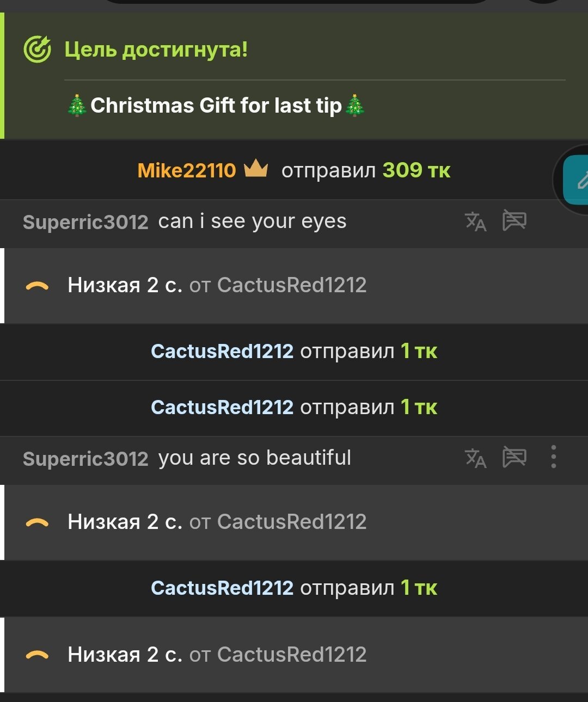The width and height of the screenshot is (588, 702).
Task: Click vibration icon below "can i see your eyes"
Action: pos(37,286)
